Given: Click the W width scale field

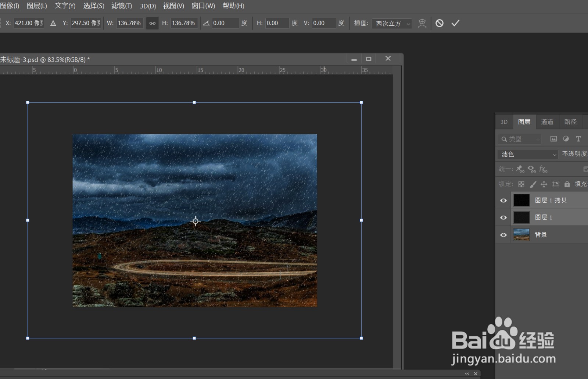Looking at the screenshot, I should [130, 23].
